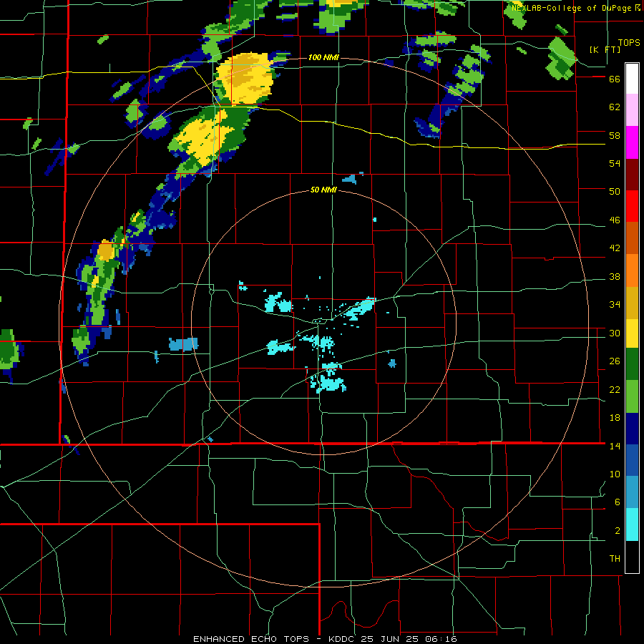Screen dimensions: 644x644
Task: Click the yellow 34 kft legend swatch
Action: (632, 333)
